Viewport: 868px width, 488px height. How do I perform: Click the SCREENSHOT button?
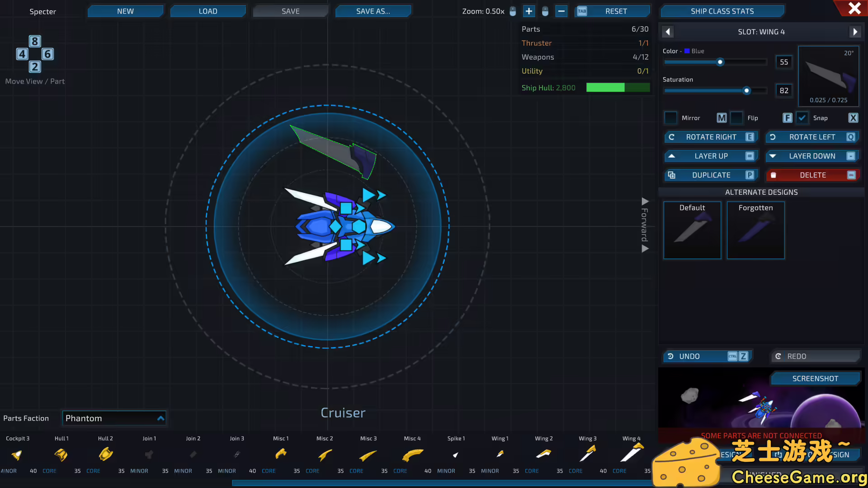tap(815, 379)
